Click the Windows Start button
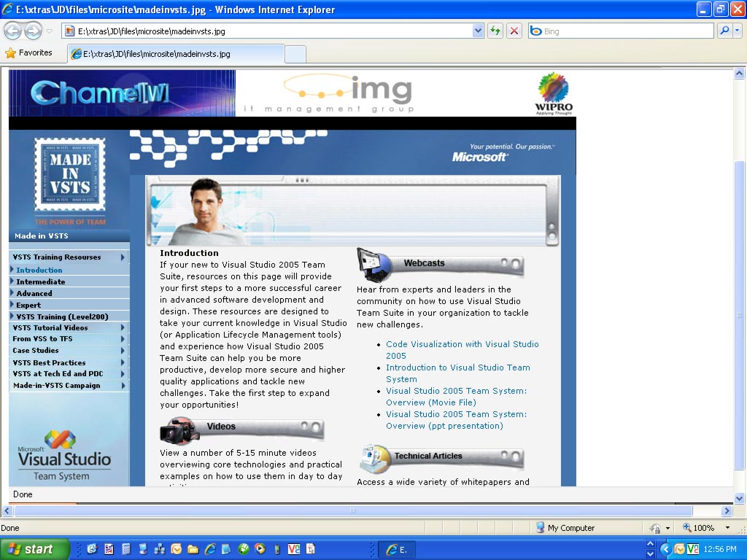747x560 pixels. (34, 549)
